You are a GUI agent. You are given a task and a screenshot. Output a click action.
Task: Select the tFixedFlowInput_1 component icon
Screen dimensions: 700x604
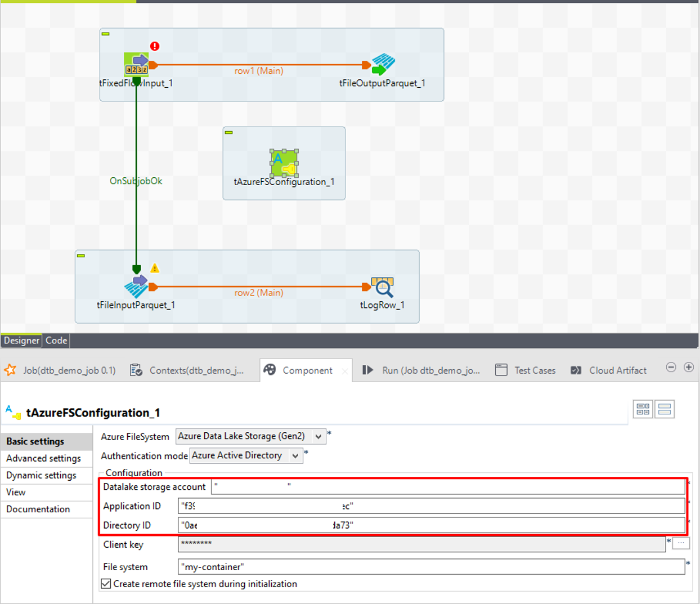[x=137, y=65]
